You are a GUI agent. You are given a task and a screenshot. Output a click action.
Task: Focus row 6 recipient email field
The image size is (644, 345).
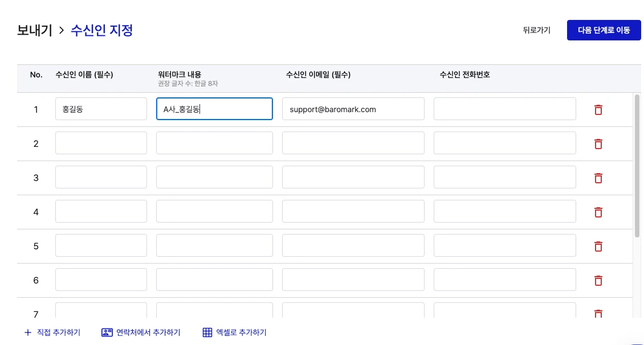tap(353, 280)
